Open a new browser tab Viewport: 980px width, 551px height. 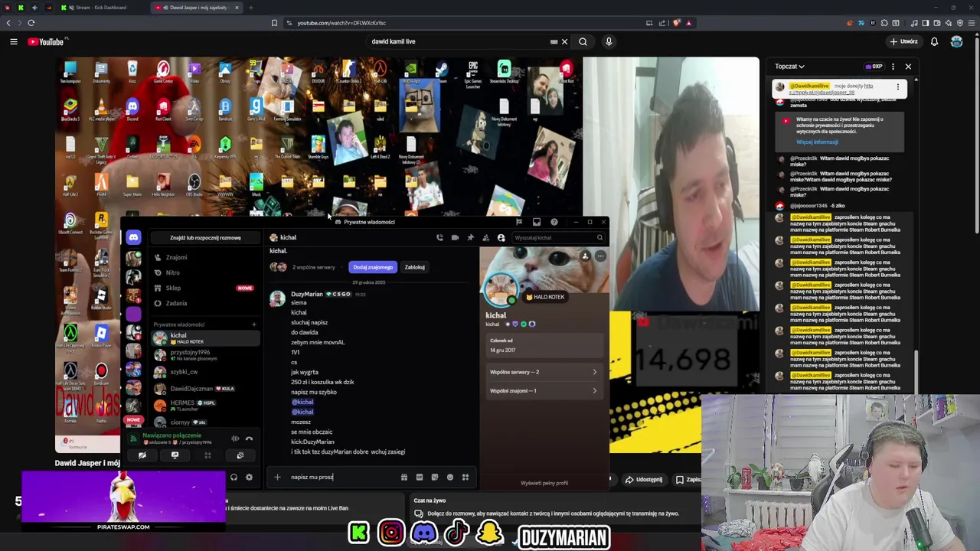[x=250, y=8]
